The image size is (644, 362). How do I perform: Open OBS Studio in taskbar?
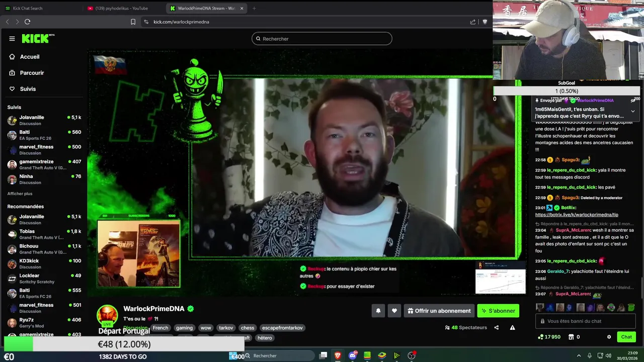tap(412, 355)
